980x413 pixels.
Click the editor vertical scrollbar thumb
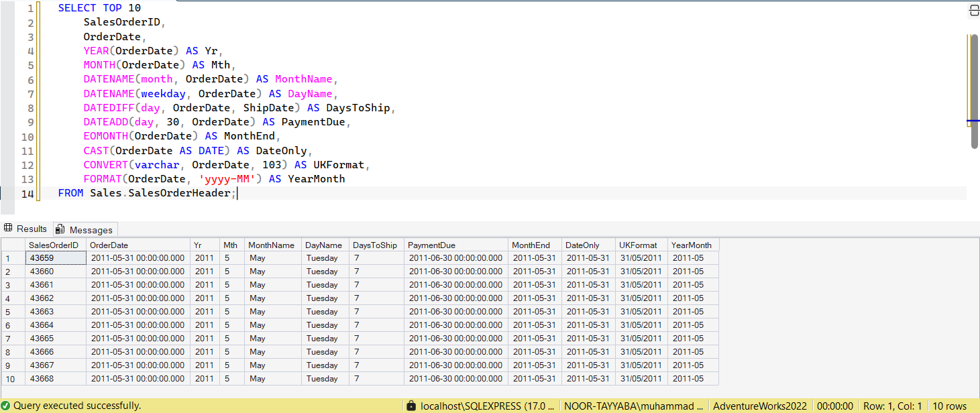tap(974, 91)
